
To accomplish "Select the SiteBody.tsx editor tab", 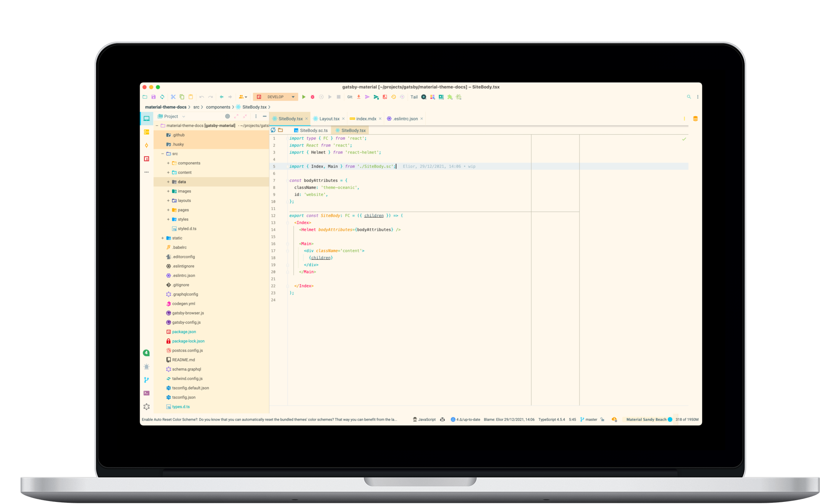I will 290,119.
